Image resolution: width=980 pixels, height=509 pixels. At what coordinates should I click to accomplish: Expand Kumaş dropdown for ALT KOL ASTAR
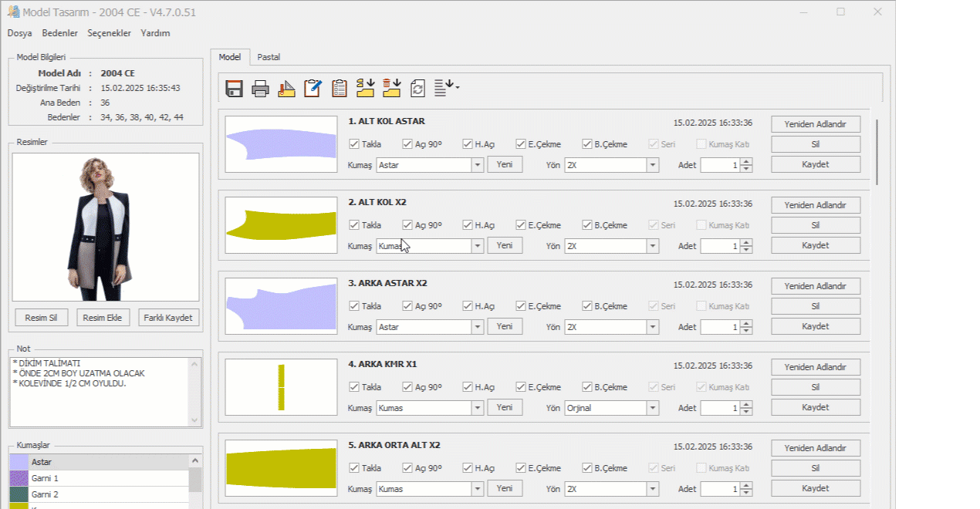click(478, 165)
